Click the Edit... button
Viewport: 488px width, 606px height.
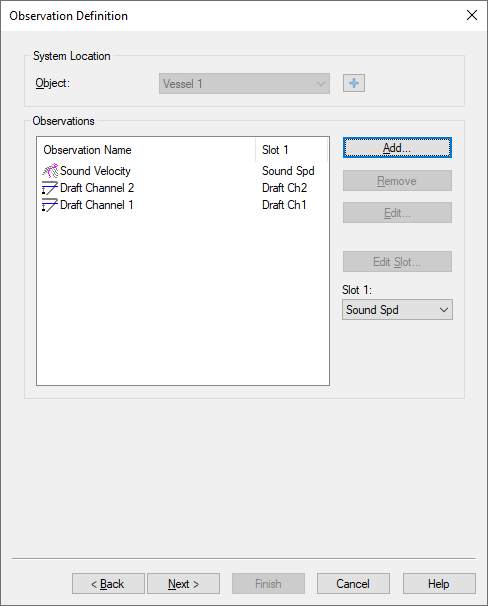(x=397, y=213)
